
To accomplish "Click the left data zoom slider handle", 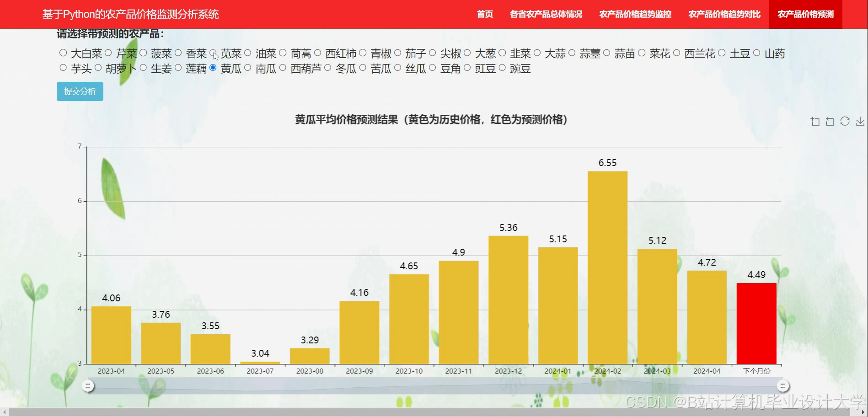I will [88, 386].
